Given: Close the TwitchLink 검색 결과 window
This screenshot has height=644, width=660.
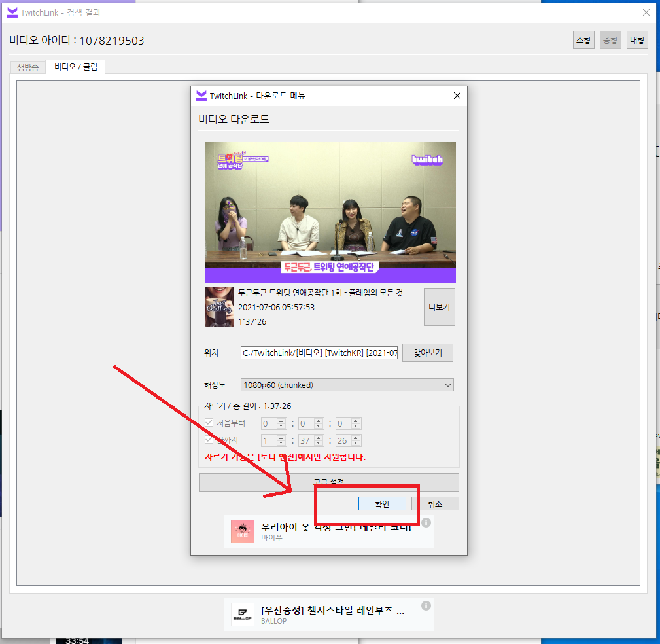Looking at the screenshot, I should pyautogui.click(x=646, y=12).
